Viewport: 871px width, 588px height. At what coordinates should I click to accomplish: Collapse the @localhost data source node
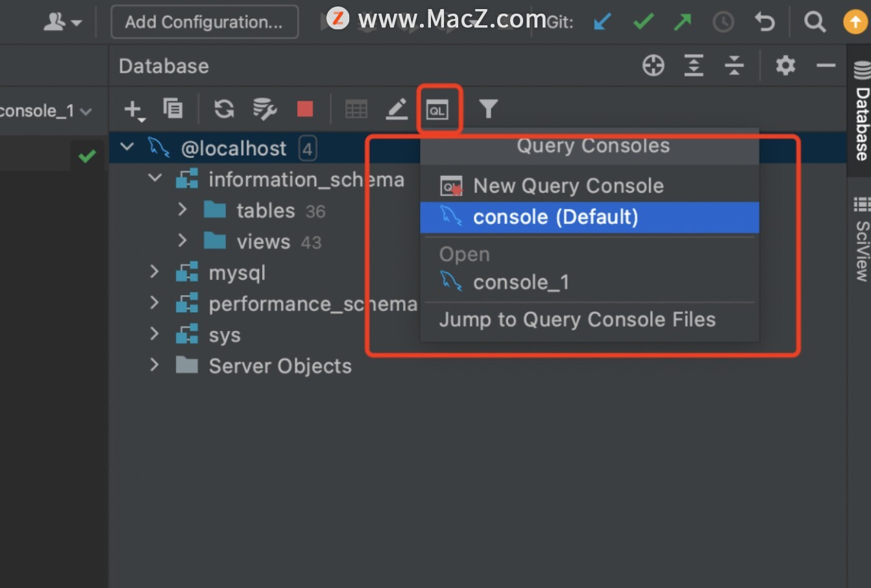[x=128, y=147]
